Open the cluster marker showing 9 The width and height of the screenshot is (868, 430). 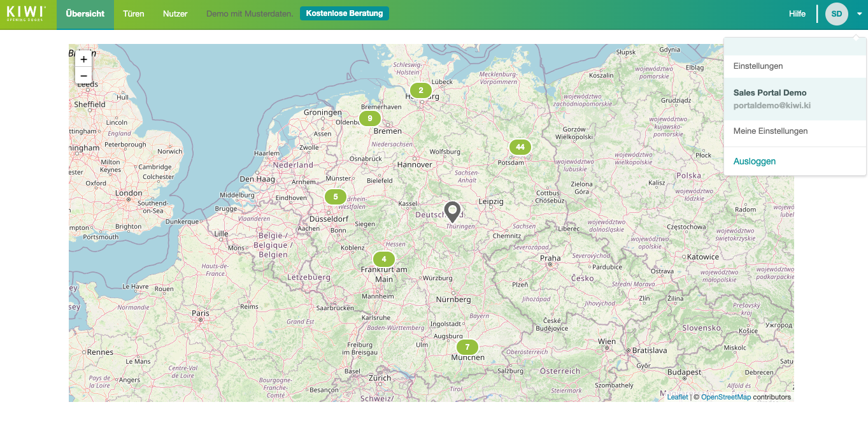(x=369, y=118)
